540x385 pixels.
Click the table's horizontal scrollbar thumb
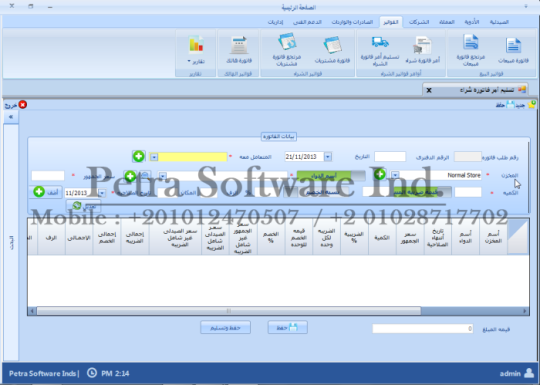pyautogui.click(x=229, y=311)
